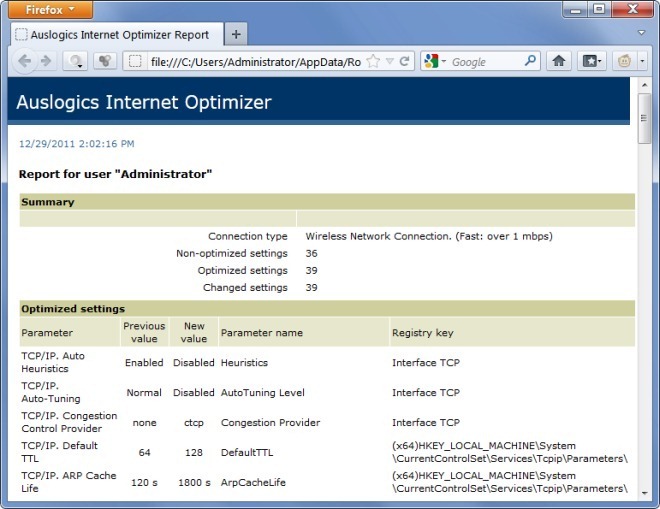Screen dimensions: 660x509
Task: Click the magnifier toolbar icon with dropdown
Action: 75,61
